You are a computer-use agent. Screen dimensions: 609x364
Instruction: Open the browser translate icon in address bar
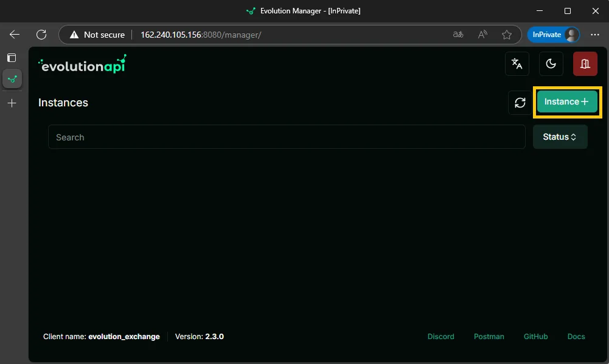pos(458,35)
